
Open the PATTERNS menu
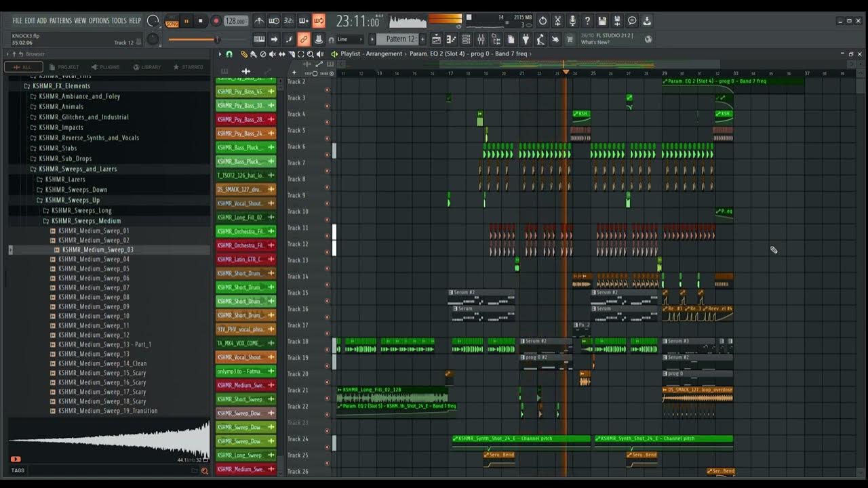coord(60,21)
